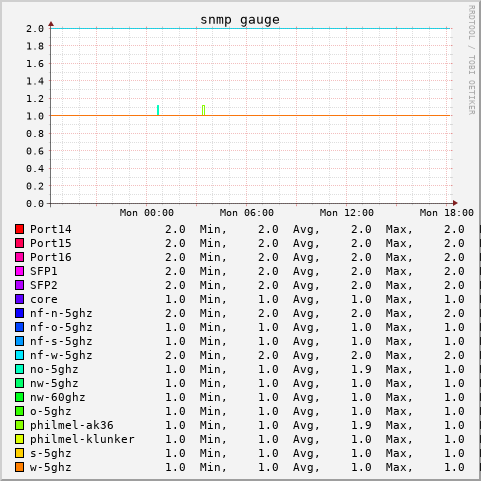Screen dimensions: 481x481
Task: Select the philmel-ak36 legend label
Action: click(72, 426)
